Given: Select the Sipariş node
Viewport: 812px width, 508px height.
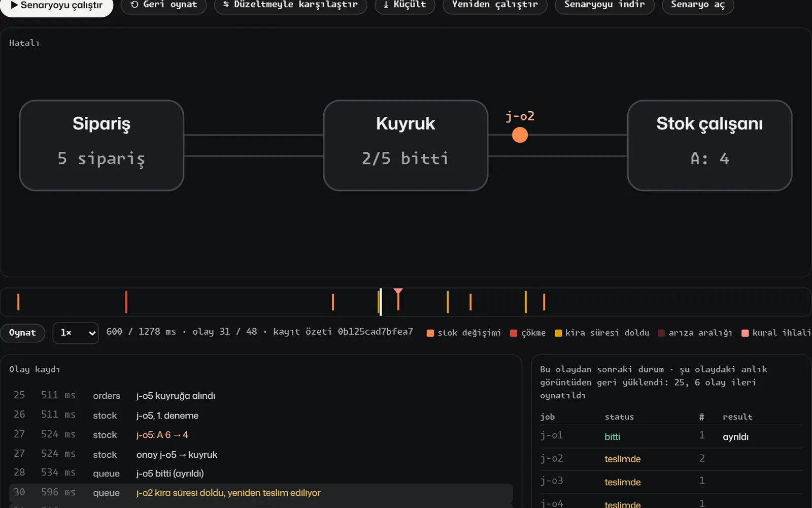Looking at the screenshot, I should (101, 145).
